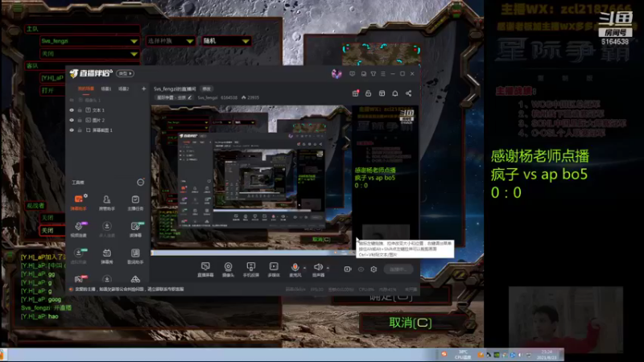Image resolution: width=644 pixels, height=362 pixels.
Task: Select the 屏幕截图 1 layer row
Action: tap(107, 130)
